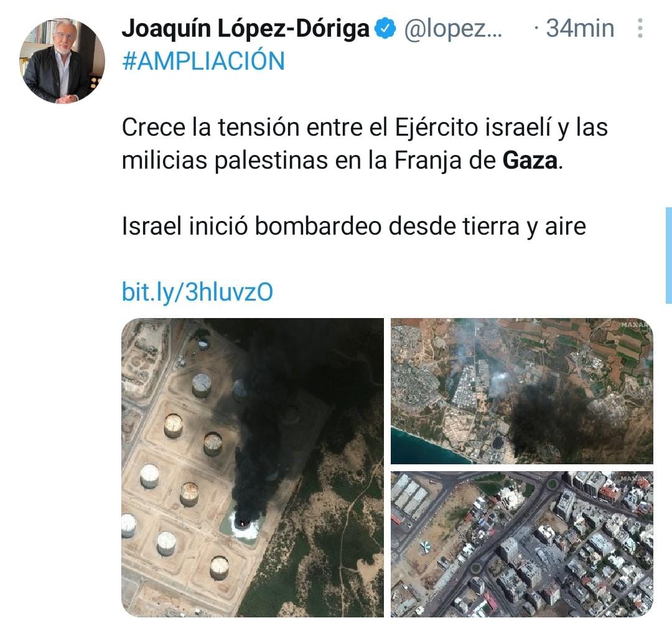The image size is (672, 628).
Task: Open the @lopez... handle
Action: 453,29
